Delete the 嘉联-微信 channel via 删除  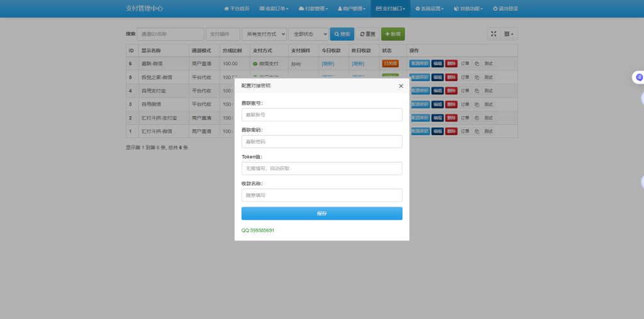[x=451, y=63]
